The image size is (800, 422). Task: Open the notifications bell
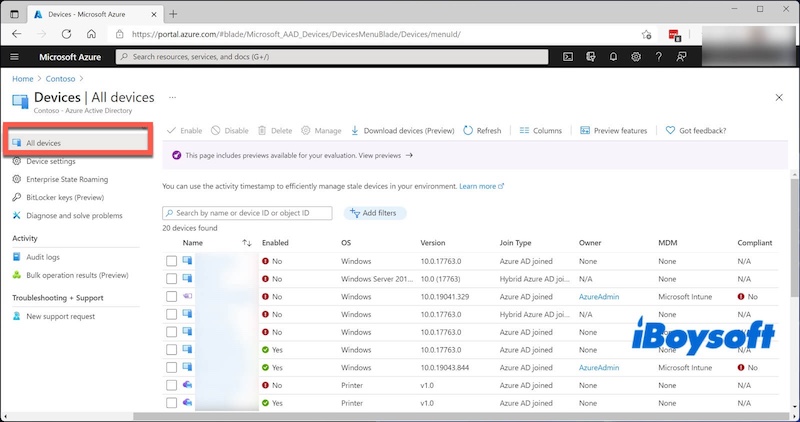[x=613, y=57]
